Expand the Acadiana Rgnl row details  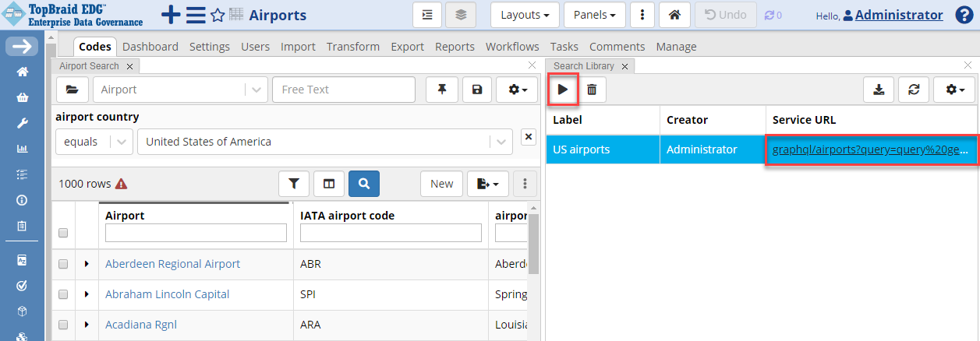click(87, 325)
